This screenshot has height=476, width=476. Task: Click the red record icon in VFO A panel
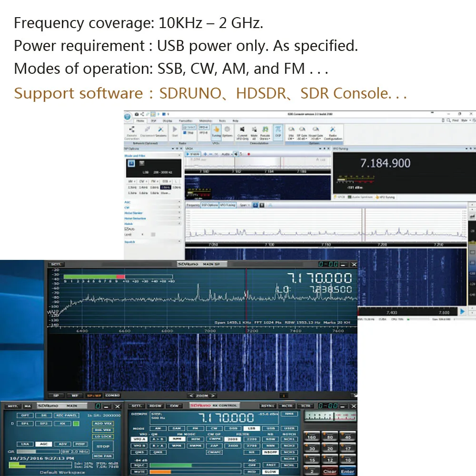click(x=249, y=154)
